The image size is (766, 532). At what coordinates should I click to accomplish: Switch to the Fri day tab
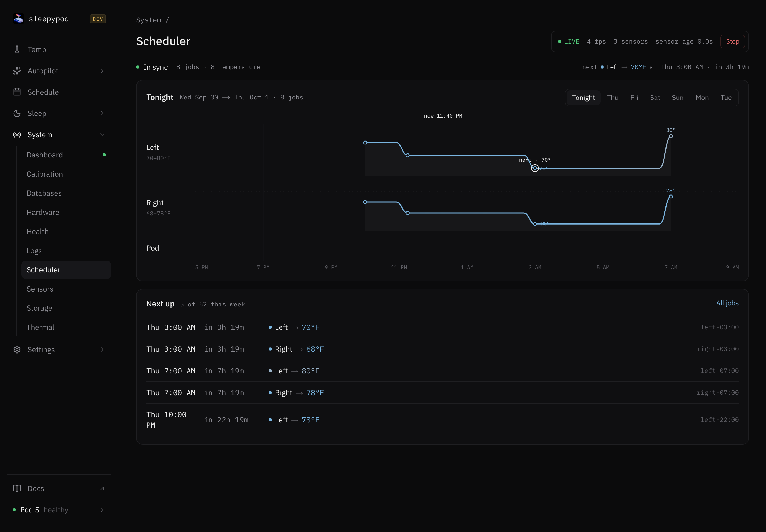pyautogui.click(x=634, y=98)
